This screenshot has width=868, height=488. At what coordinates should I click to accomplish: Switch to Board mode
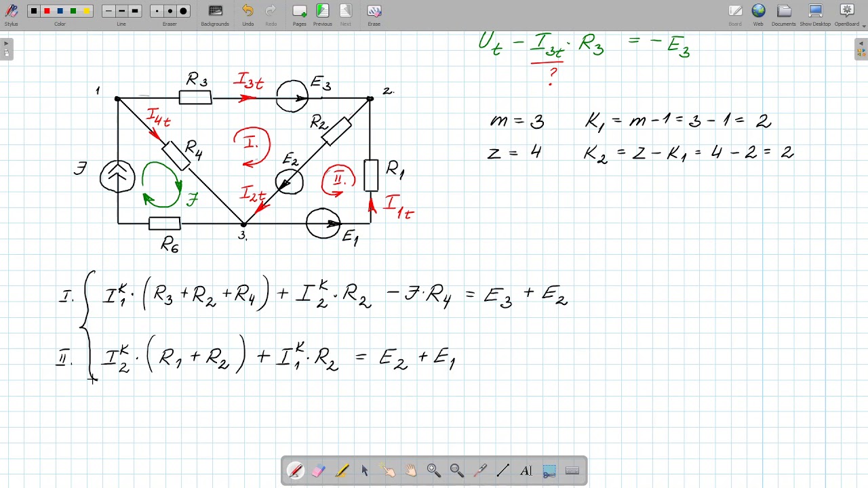(735, 11)
